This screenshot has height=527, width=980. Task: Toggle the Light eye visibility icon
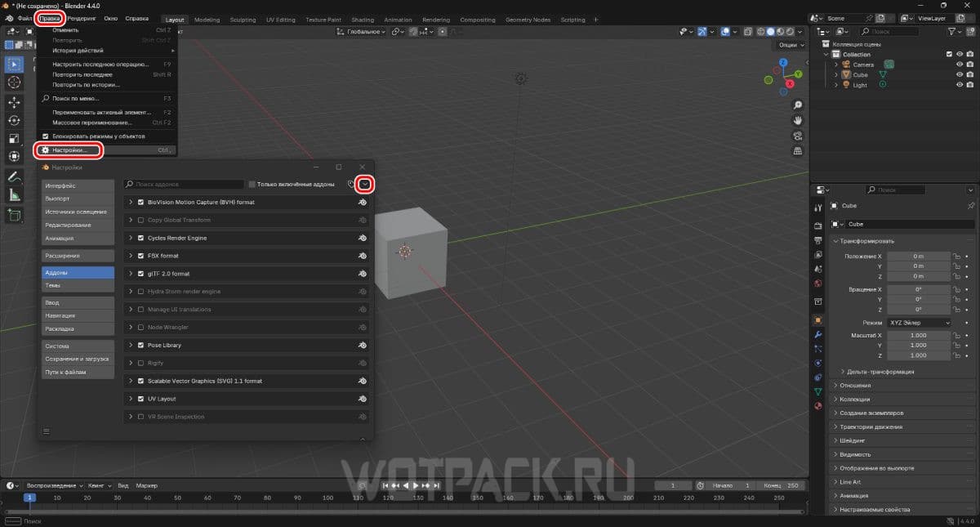click(x=959, y=85)
